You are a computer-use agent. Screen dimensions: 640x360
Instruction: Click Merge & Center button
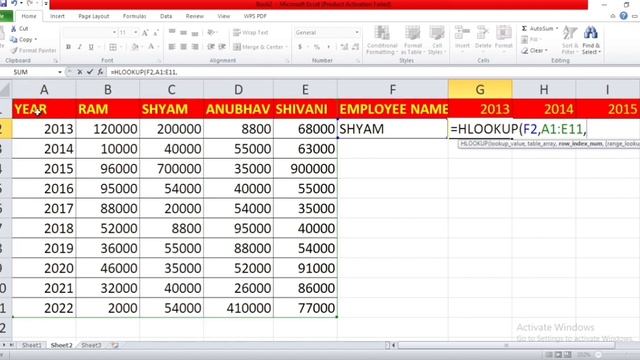(258, 47)
